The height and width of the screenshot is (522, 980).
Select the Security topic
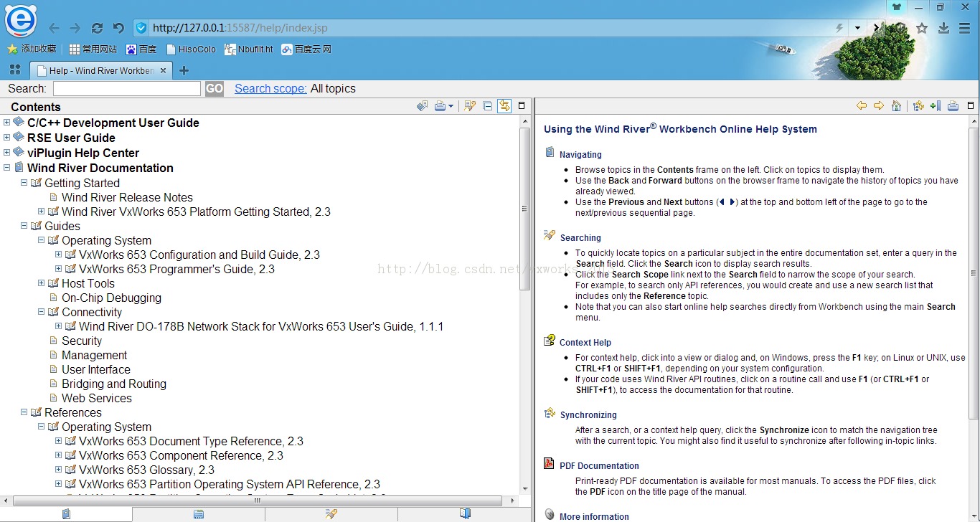pyautogui.click(x=82, y=341)
